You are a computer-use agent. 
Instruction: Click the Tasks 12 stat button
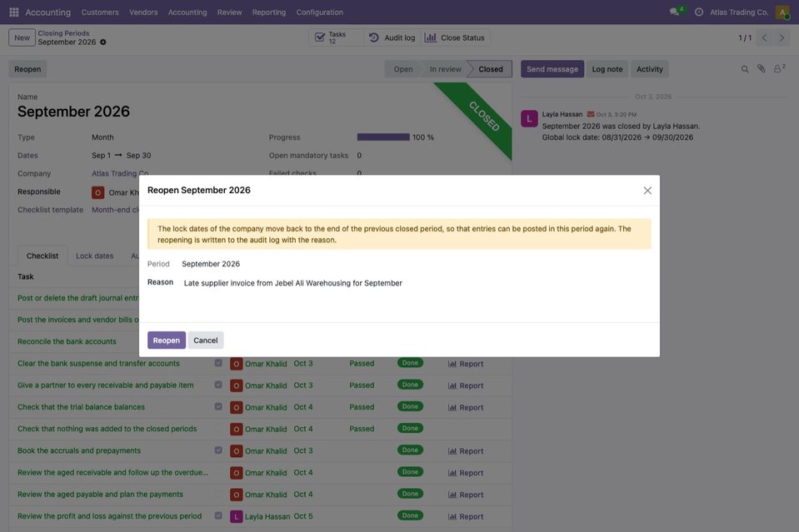[336, 37]
